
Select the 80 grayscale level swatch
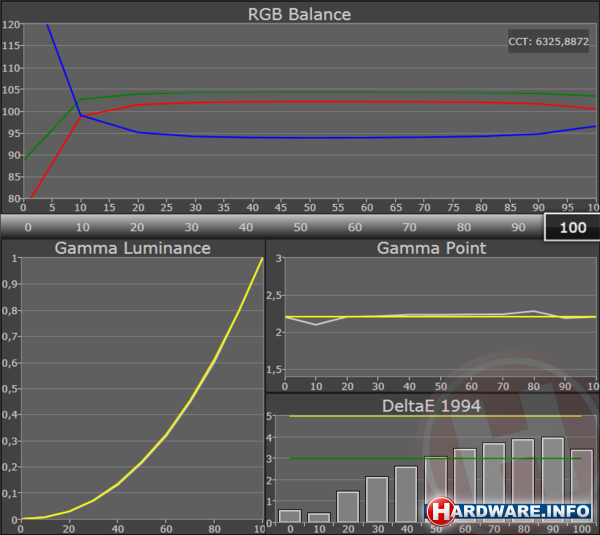tap(462, 227)
